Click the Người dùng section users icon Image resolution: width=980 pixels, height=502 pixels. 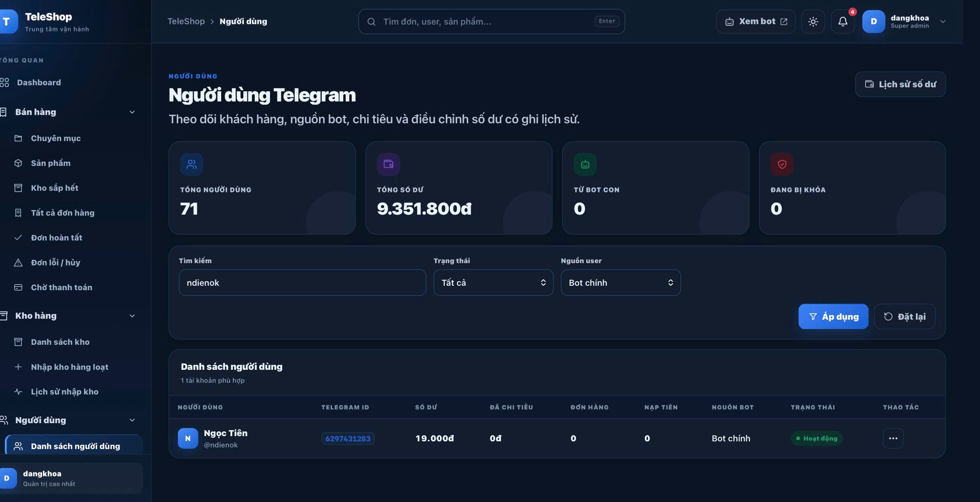click(x=4, y=420)
